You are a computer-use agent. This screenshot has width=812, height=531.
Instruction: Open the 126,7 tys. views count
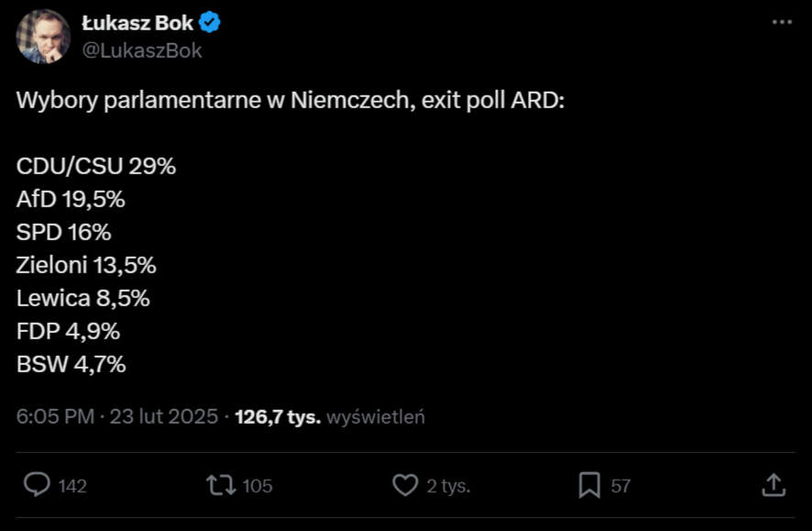pos(278,416)
